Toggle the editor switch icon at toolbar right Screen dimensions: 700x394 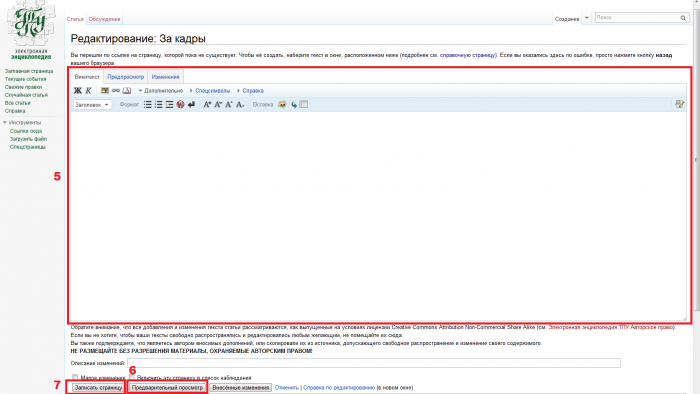tap(679, 104)
